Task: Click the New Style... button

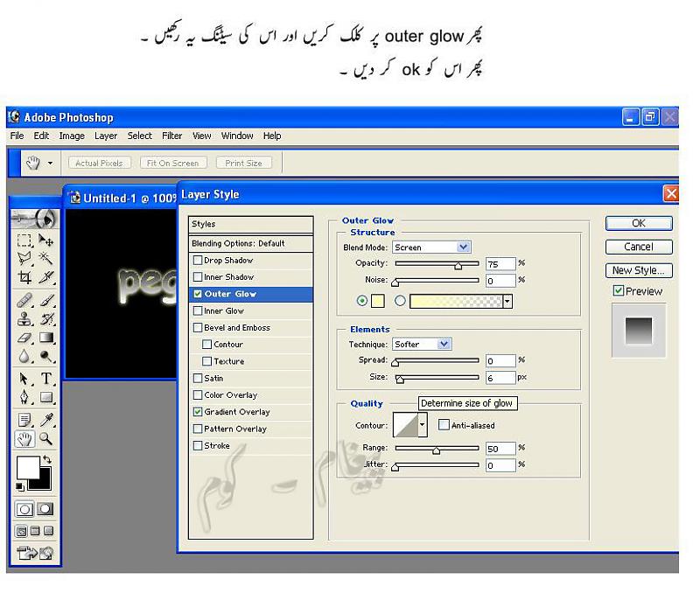Action: tap(639, 271)
